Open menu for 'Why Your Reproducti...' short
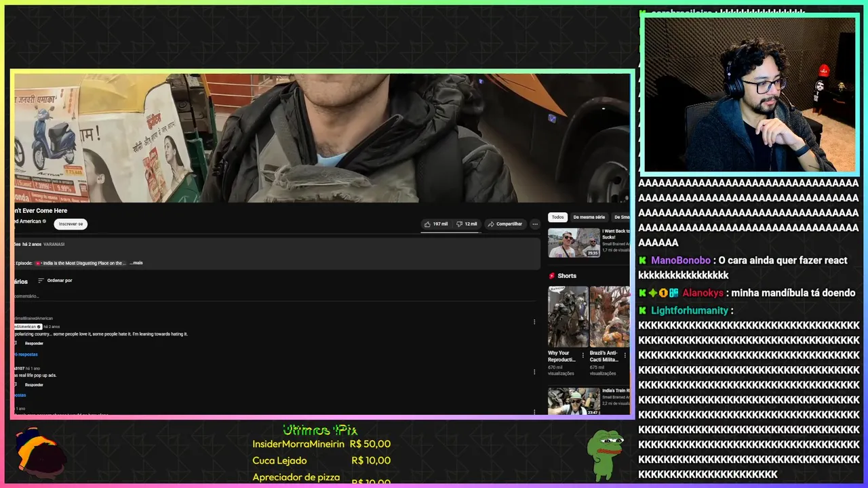Viewport: 868px width, 488px height. pos(583,355)
